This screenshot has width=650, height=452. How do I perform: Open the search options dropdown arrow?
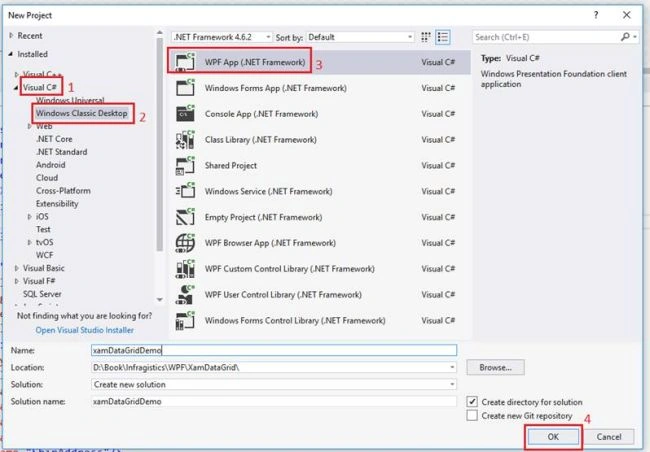[x=635, y=37]
